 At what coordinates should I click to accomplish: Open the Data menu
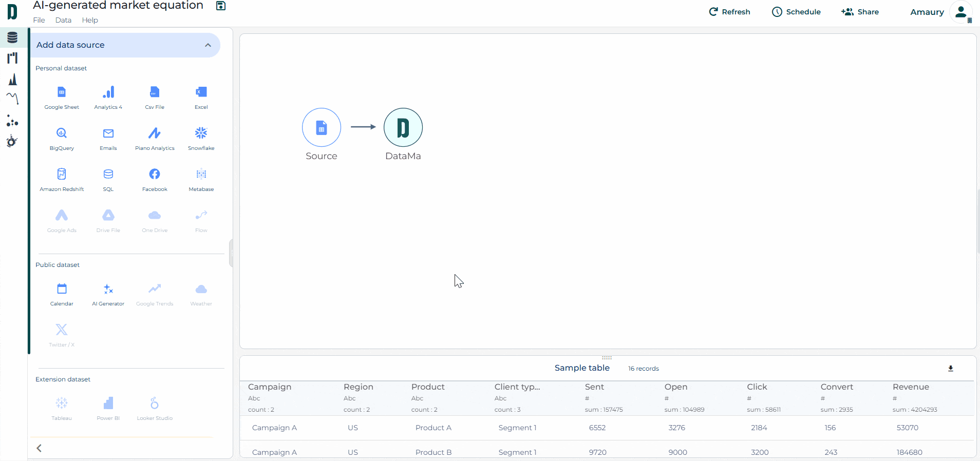click(x=63, y=20)
